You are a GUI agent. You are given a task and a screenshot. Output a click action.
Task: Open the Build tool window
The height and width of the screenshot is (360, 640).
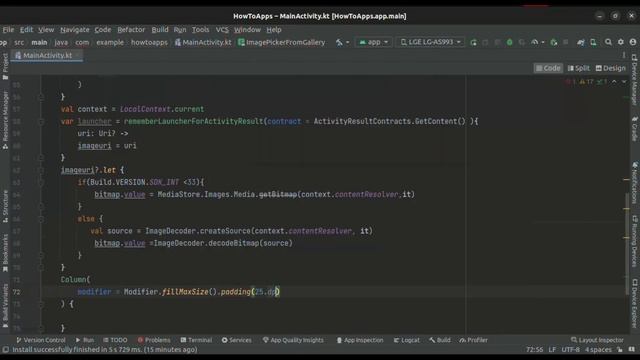440,340
